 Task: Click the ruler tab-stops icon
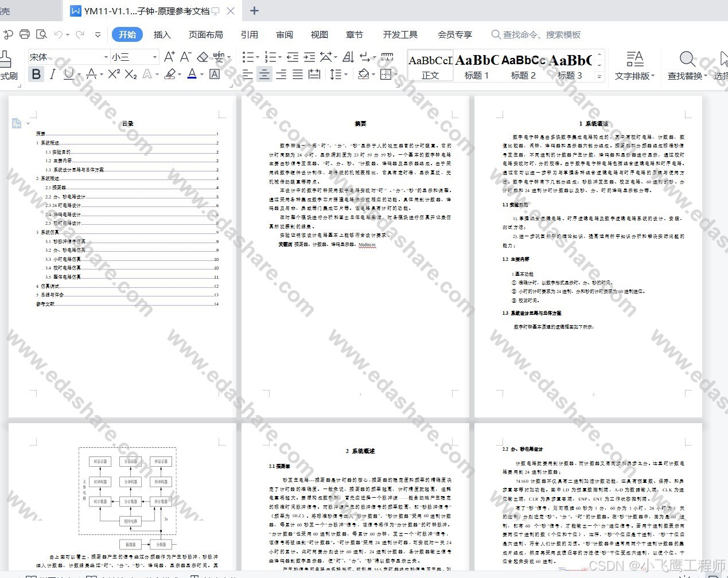click(387, 57)
